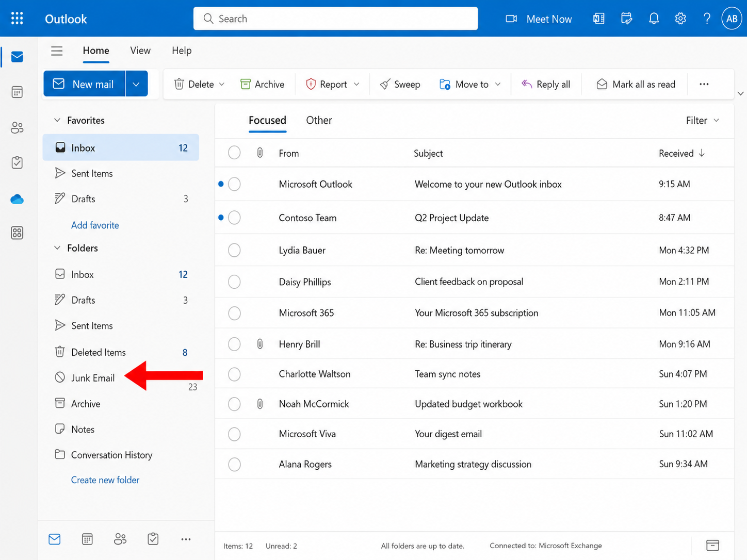The height and width of the screenshot is (560, 747).
Task: Select the Focused inbox tab
Action: tap(267, 120)
